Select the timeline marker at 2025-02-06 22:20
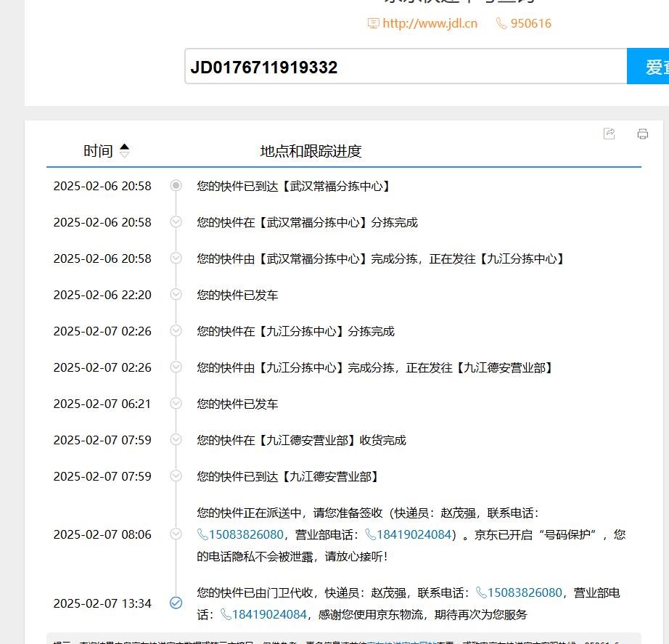Image resolution: width=669 pixels, height=644 pixels. (x=176, y=294)
